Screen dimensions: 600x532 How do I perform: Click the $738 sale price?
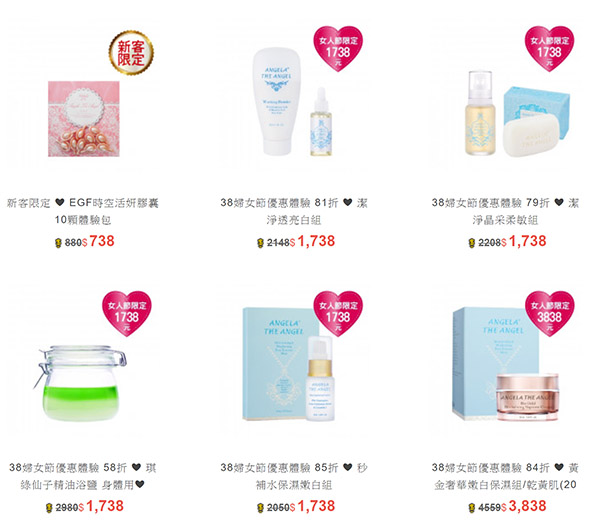98,241
